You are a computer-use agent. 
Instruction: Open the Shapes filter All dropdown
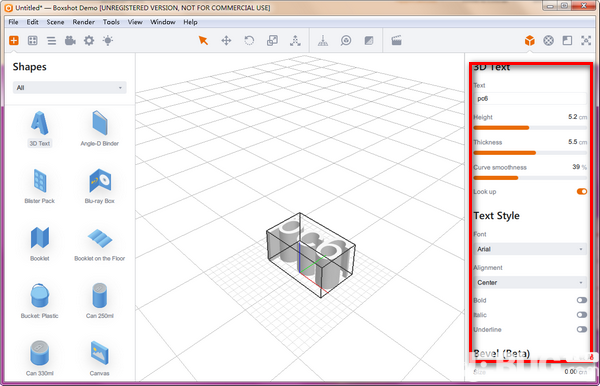pos(70,88)
